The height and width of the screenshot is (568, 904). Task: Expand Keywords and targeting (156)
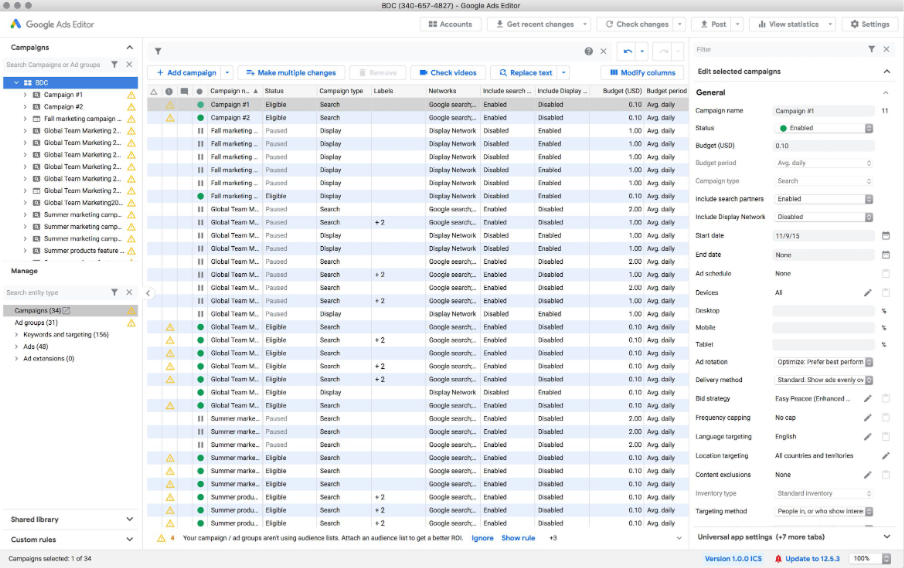point(16,334)
